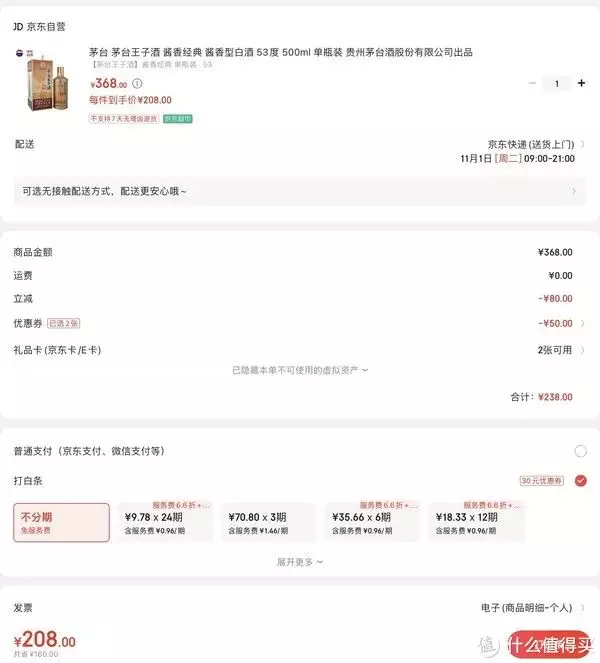This screenshot has height=663, width=600.
Task: Choose the ¥9.78 x 24期 installment plan
Action: point(165,522)
